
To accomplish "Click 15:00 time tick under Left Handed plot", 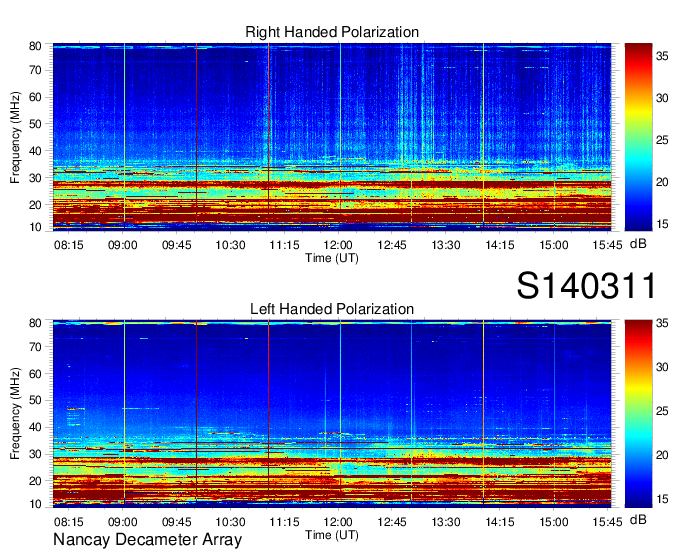I will 554,522.
